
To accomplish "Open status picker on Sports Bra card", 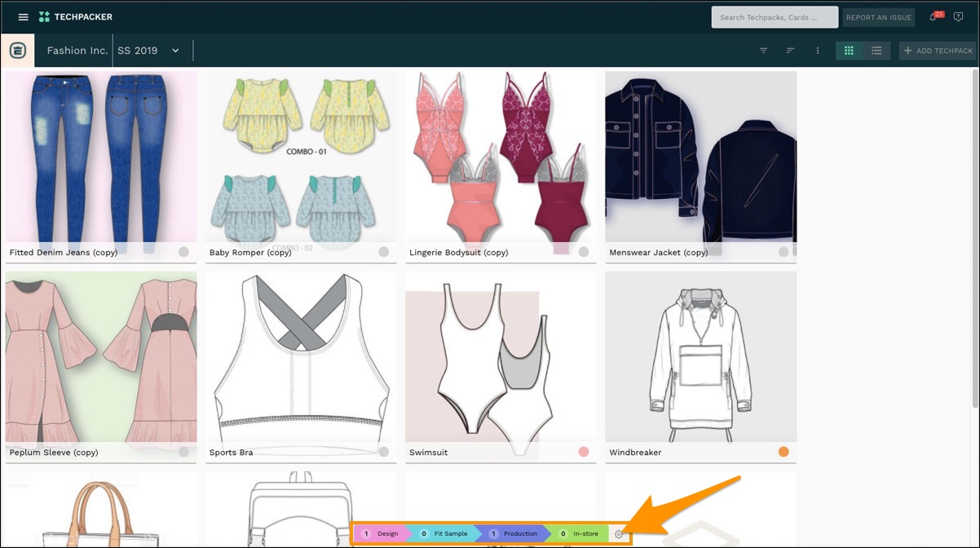I will tap(383, 452).
